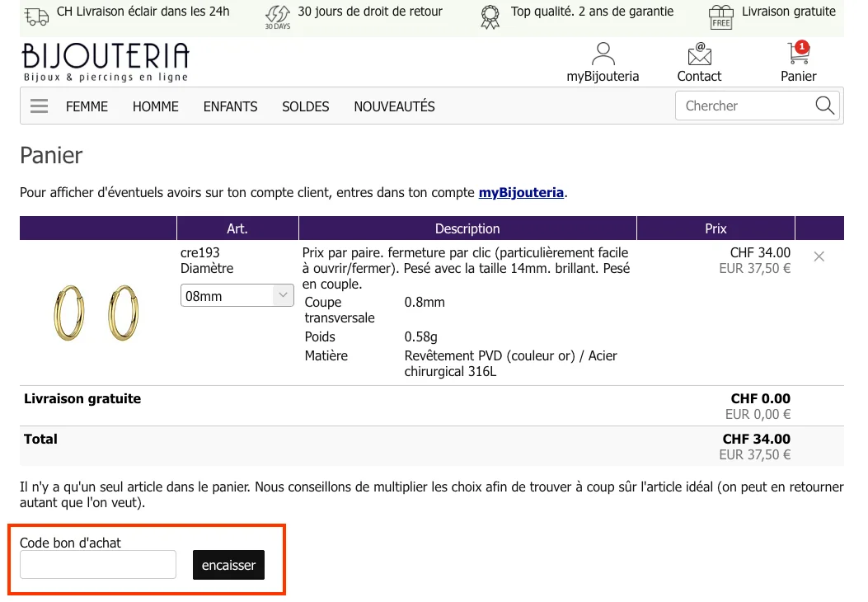
Task: Open the Diamètre 08mm dropdown
Action: point(237,295)
